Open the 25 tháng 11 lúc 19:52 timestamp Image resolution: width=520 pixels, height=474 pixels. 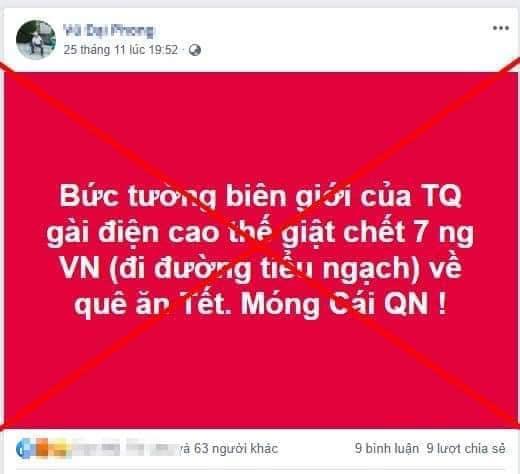pyautogui.click(x=120, y=50)
